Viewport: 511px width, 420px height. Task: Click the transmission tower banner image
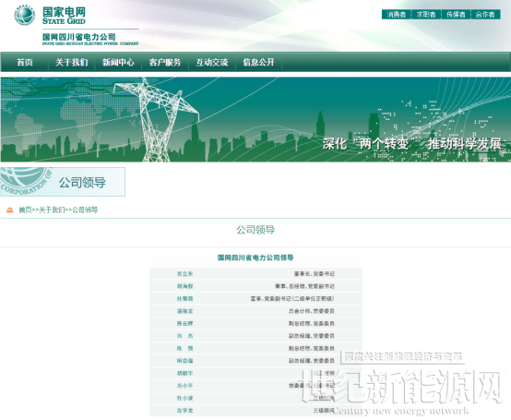click(255, 119)
